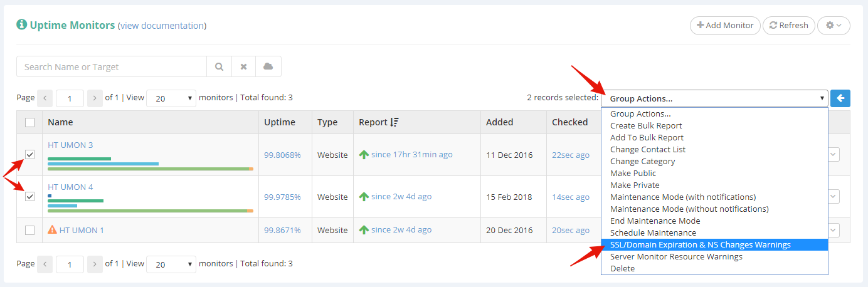The height and width of the screenshot is (287, 868).
Task: Sort by Report column sort icon
Action: 394,122
